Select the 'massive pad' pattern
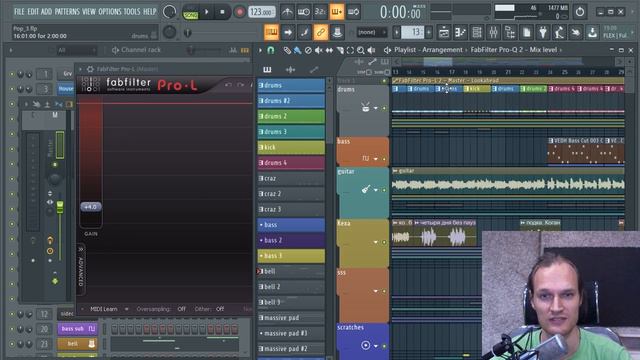This screenshot has height=360, width=640. click(291, 318)
